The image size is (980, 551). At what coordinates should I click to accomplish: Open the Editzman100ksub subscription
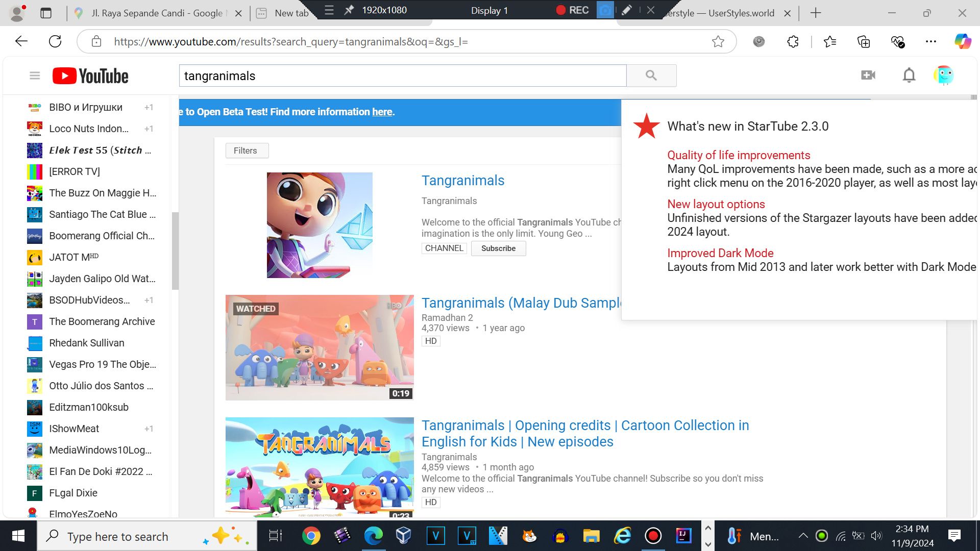(x=91, y=407)
